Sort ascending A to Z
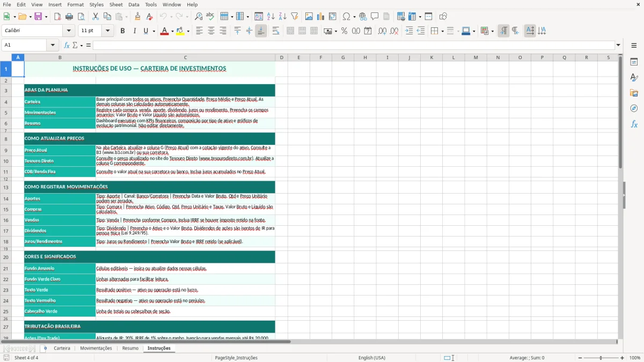The height and width of the screenshot is (362, 644). click(x=270, y=17)
